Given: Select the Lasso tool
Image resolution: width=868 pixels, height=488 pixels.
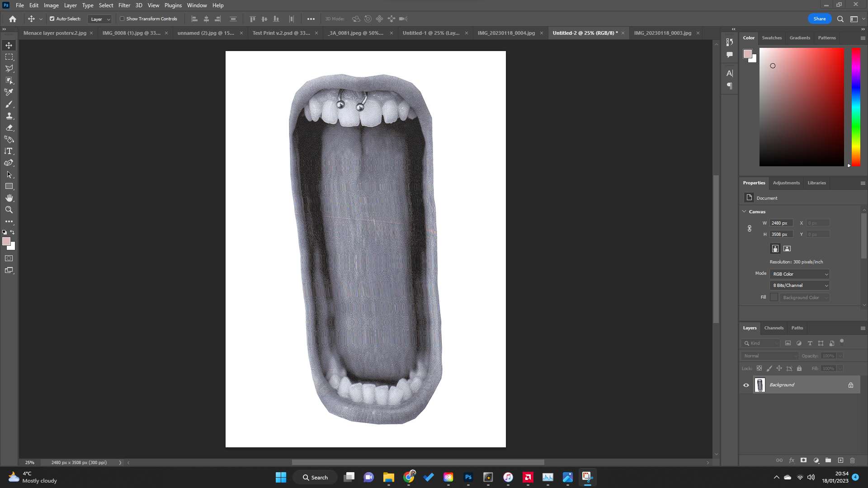Looking at the screenshot, I should click(x=9, y=68).
